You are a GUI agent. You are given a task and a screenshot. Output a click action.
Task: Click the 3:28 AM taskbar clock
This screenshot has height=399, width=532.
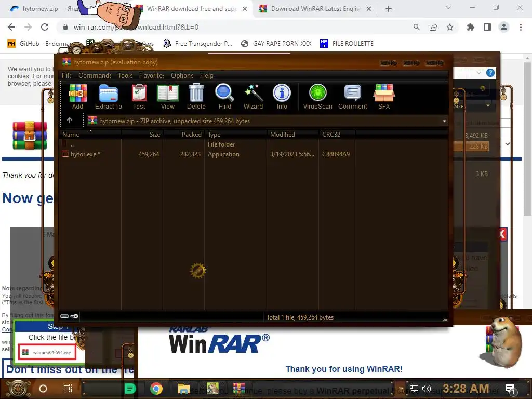pyautogui.click(x=466, y=389)
